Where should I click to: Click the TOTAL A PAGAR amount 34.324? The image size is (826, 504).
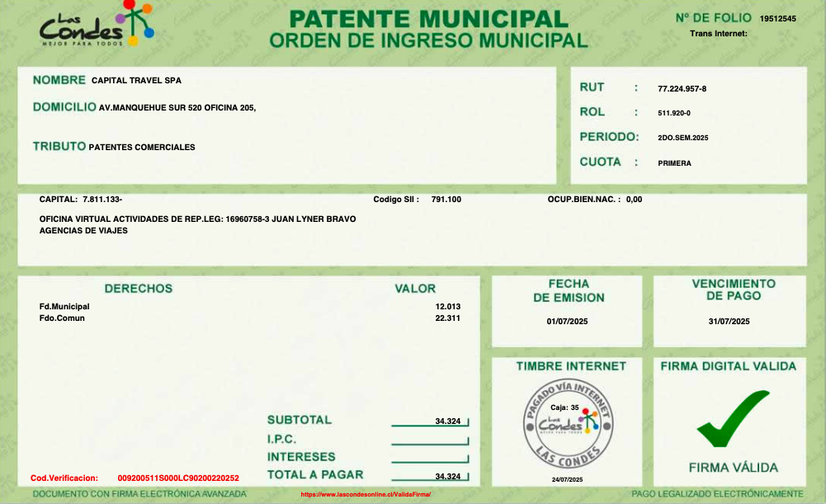click(x=448, y=477)
